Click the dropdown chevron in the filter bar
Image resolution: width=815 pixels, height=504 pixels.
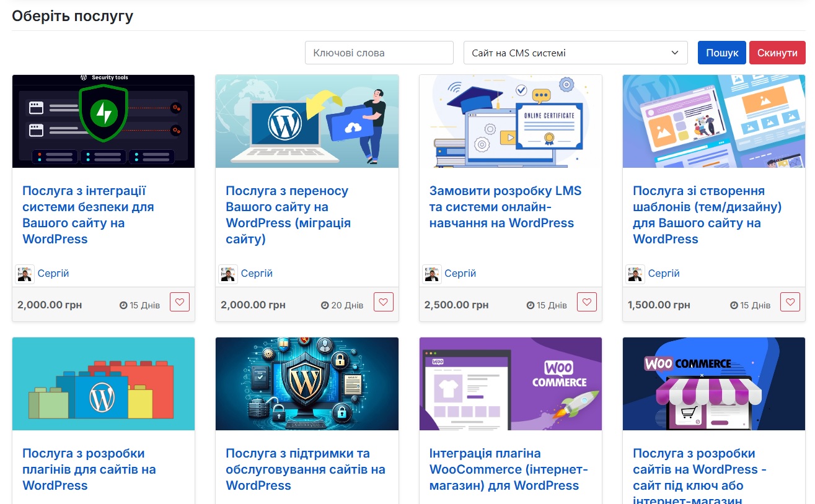(x=676, y=53)
